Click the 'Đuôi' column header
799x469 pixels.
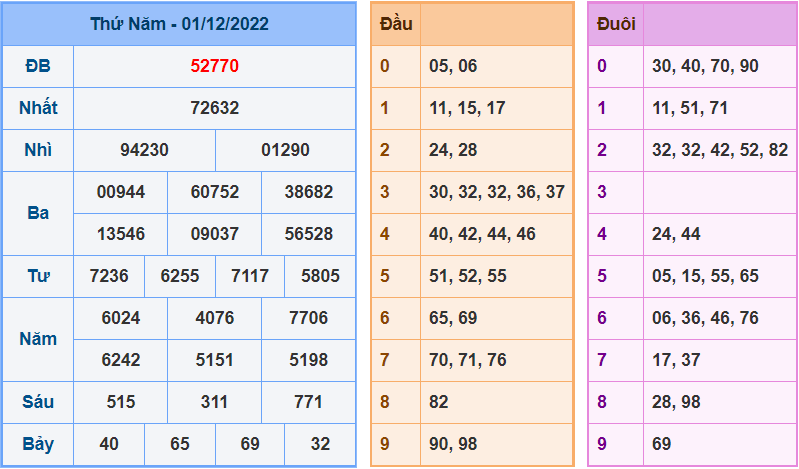(616, 24)
